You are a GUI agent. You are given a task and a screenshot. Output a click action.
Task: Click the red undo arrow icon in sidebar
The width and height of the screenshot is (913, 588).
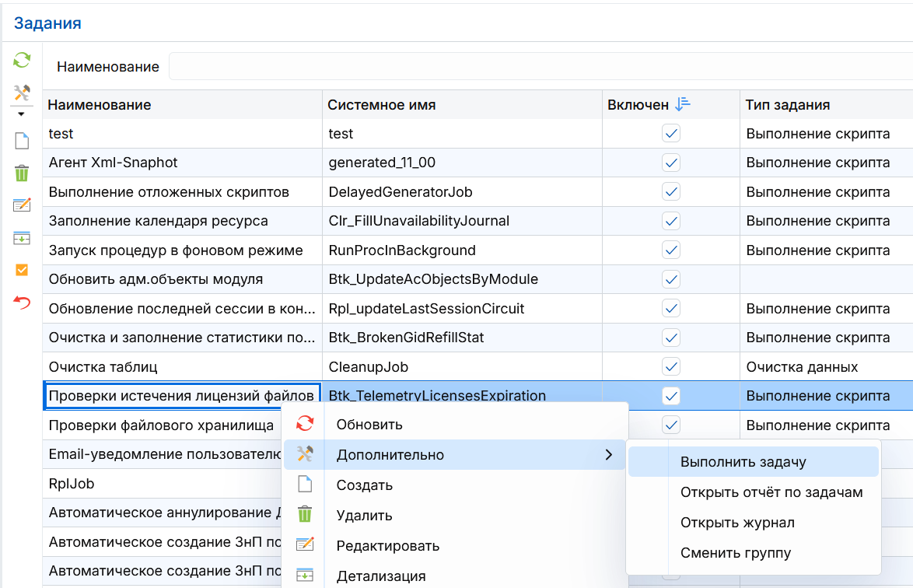point(22,302)
